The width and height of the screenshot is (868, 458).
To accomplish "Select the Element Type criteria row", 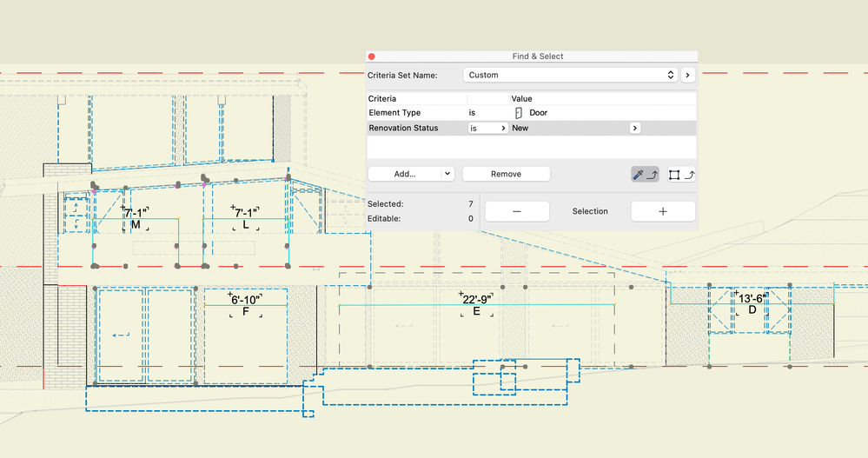I will [x=532, y=113].
